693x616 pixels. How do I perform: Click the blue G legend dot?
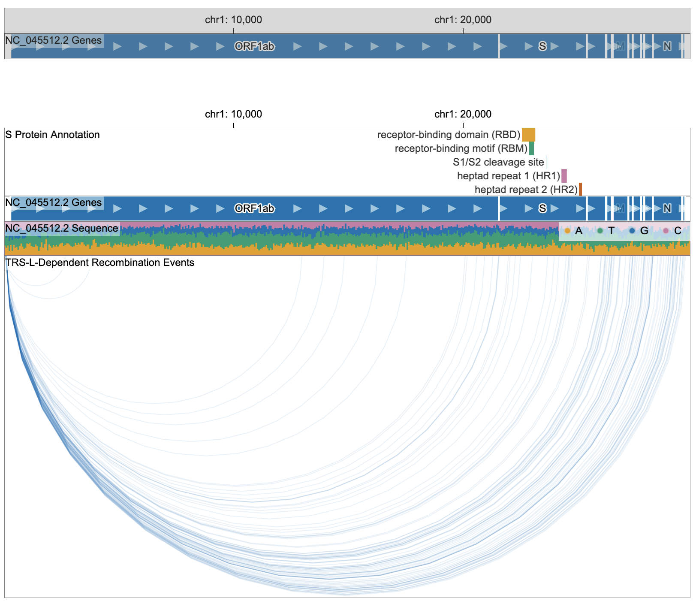coord(632,231)
